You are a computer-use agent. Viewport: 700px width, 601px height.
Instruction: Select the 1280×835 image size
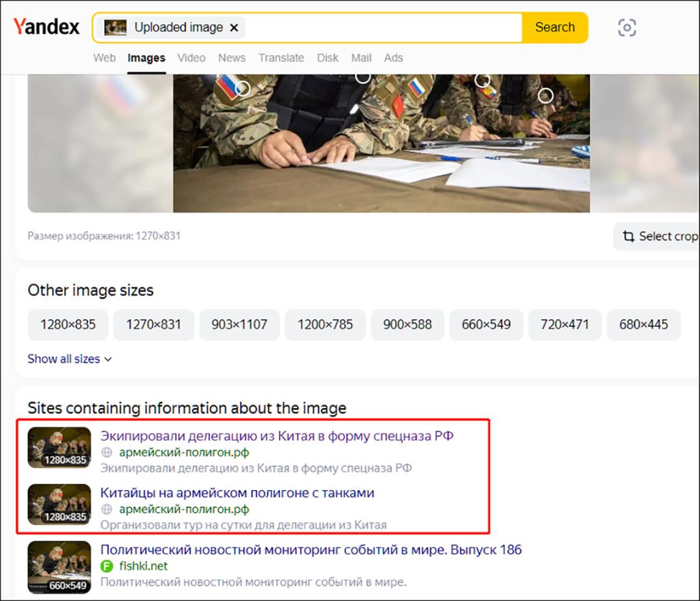67,324
